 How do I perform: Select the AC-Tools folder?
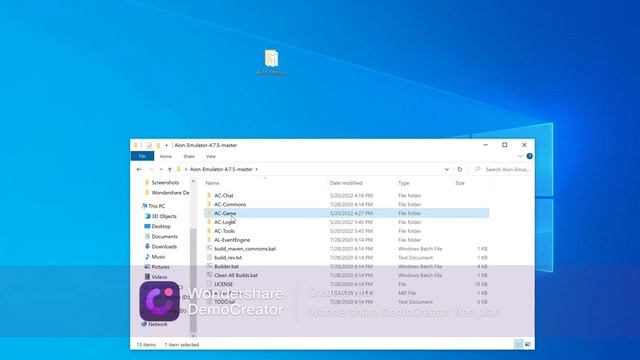click(224, 231)
